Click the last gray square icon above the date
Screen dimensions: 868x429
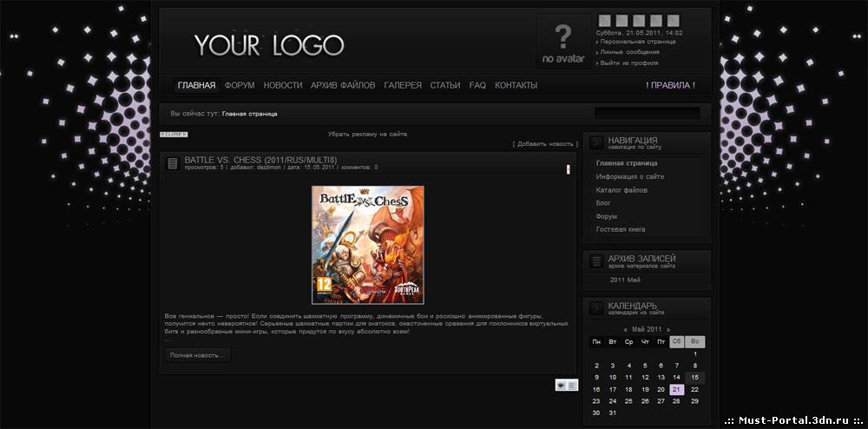point(674,21)
